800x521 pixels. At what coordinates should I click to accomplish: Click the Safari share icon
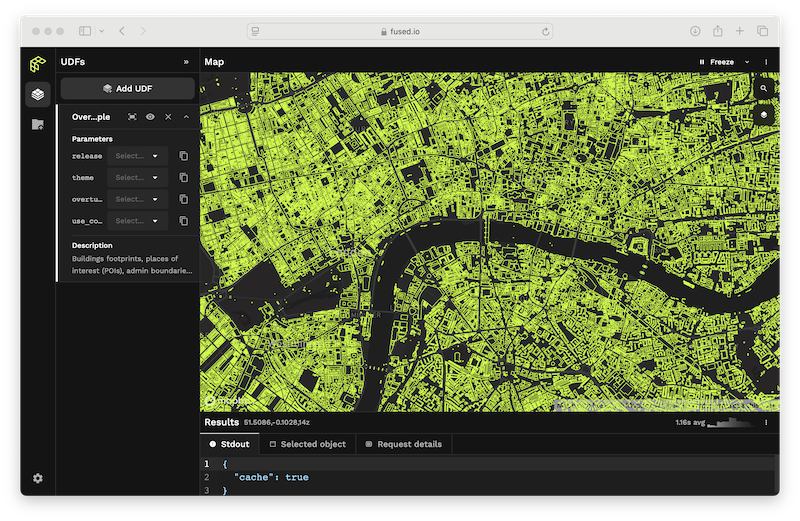pos(718,31)
